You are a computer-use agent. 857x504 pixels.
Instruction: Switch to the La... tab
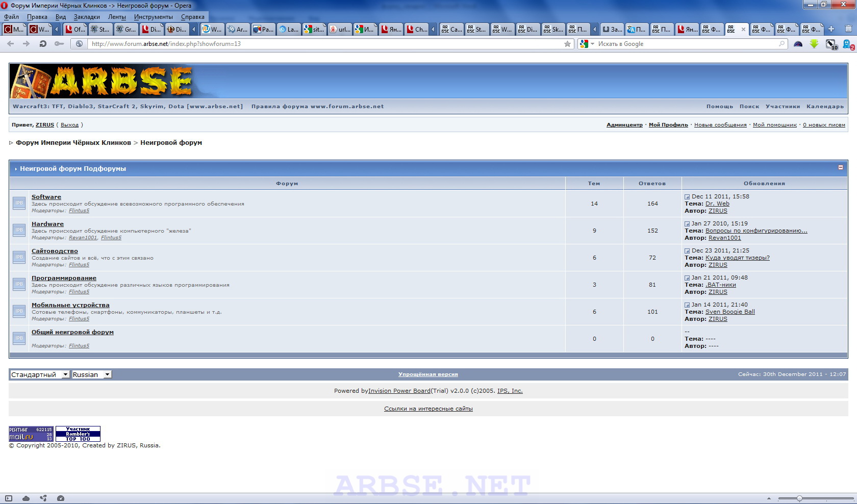click(x=289, y=30)
